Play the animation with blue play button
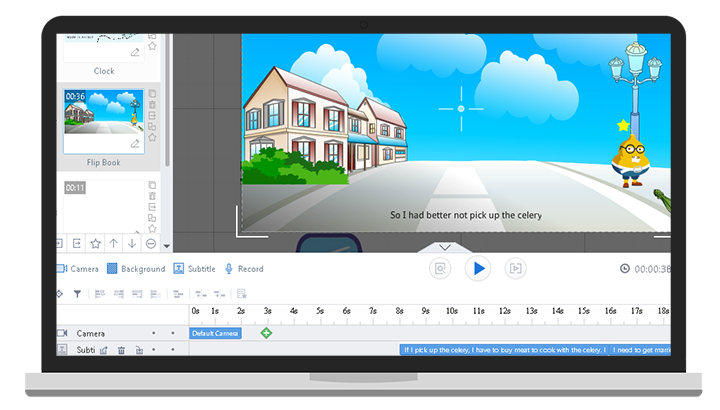 tap(478, 269)
